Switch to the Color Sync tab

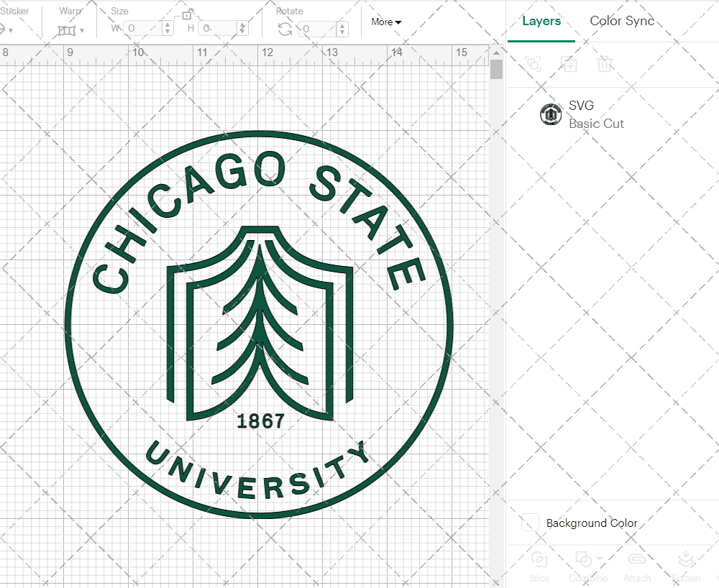point(622,21)
